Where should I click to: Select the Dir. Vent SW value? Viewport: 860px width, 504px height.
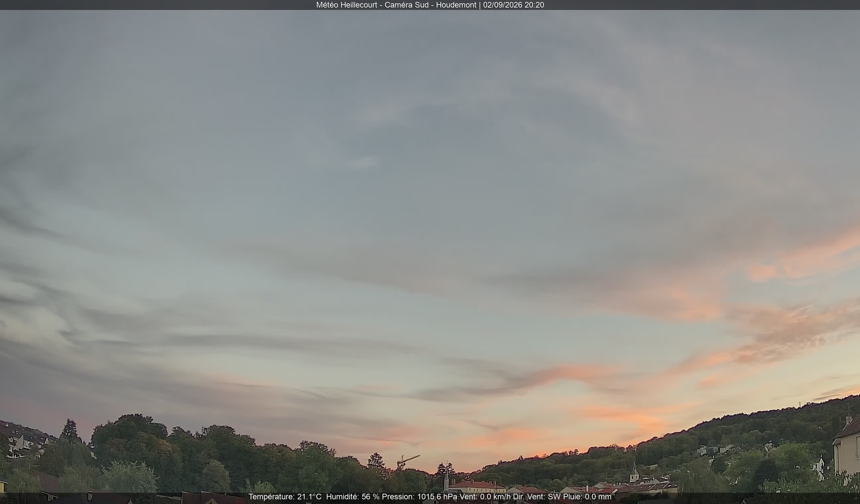[x=537, y=497]
